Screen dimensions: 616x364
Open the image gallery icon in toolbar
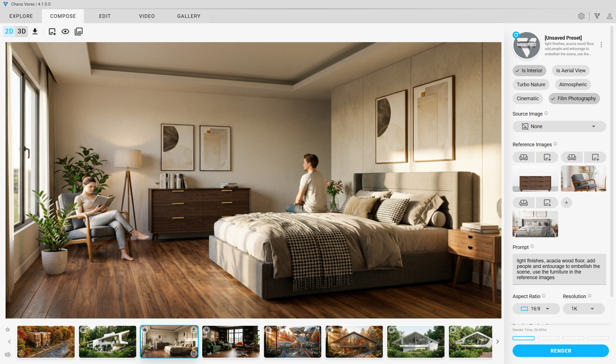(x=79, y=31)
